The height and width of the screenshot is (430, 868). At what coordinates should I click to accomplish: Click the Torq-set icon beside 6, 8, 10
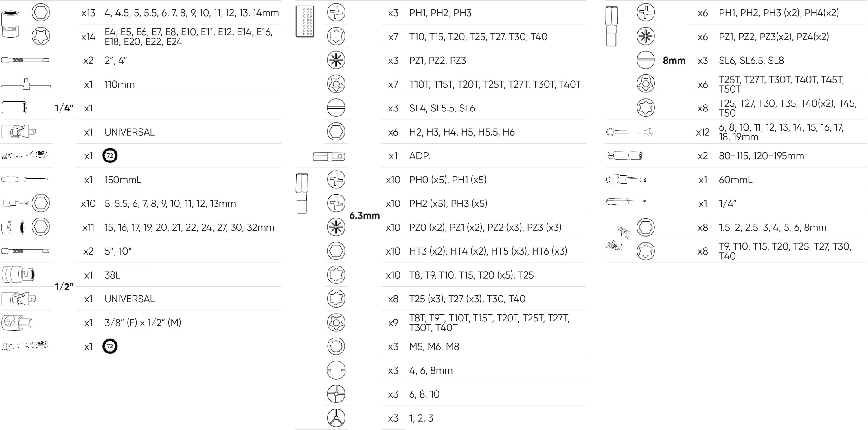[336, 394]
